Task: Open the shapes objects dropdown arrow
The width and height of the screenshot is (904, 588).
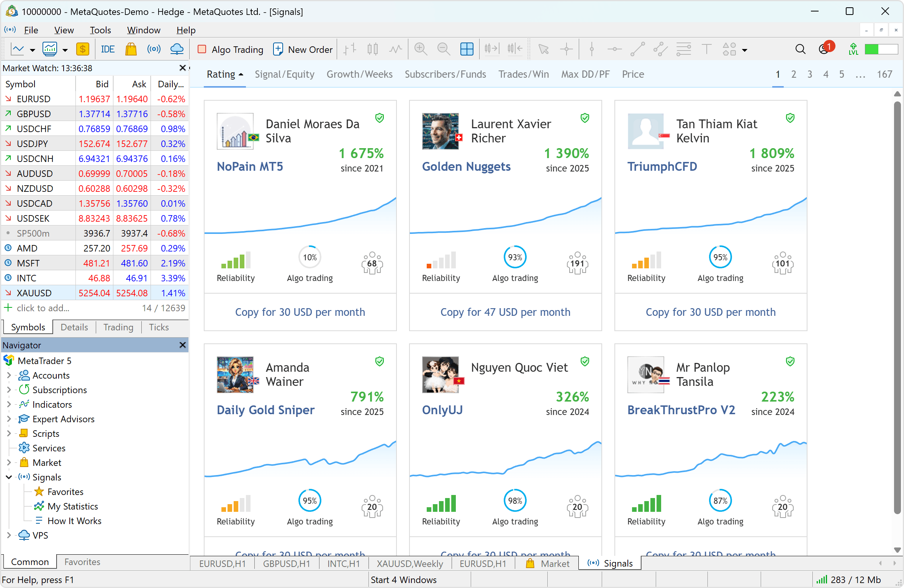Action: point(745,50)
